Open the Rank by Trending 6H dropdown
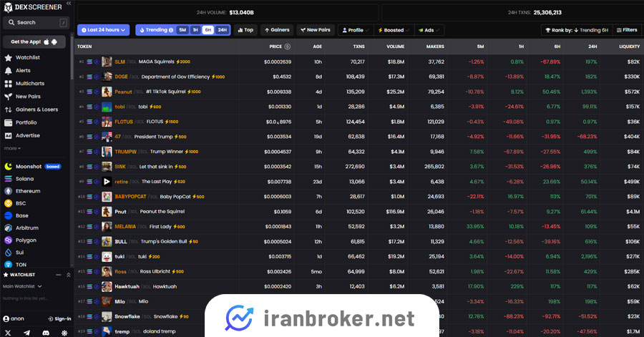 (x=577, y=30)
